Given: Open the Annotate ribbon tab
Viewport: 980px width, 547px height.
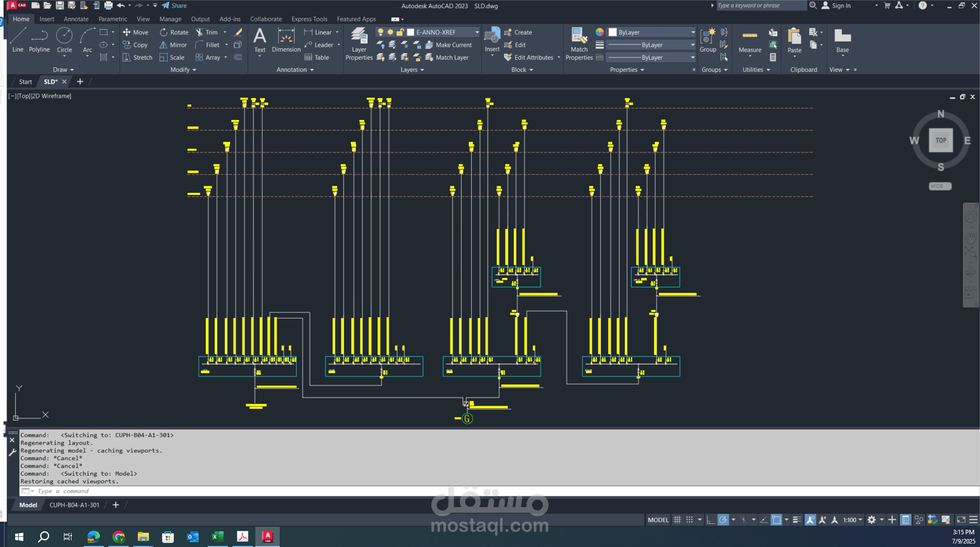Looking at the screenshot, I should click(x=76, y=19).
